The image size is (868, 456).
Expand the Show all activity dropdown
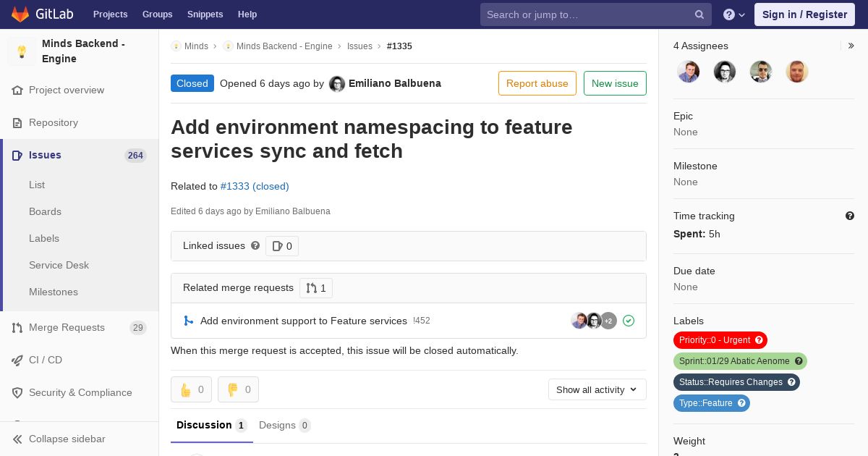pos(597,389)
